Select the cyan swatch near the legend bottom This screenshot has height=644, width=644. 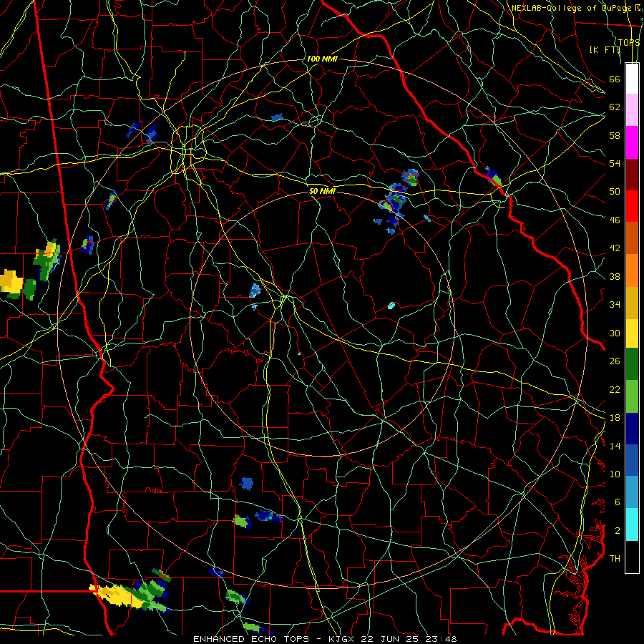[632, 525]
